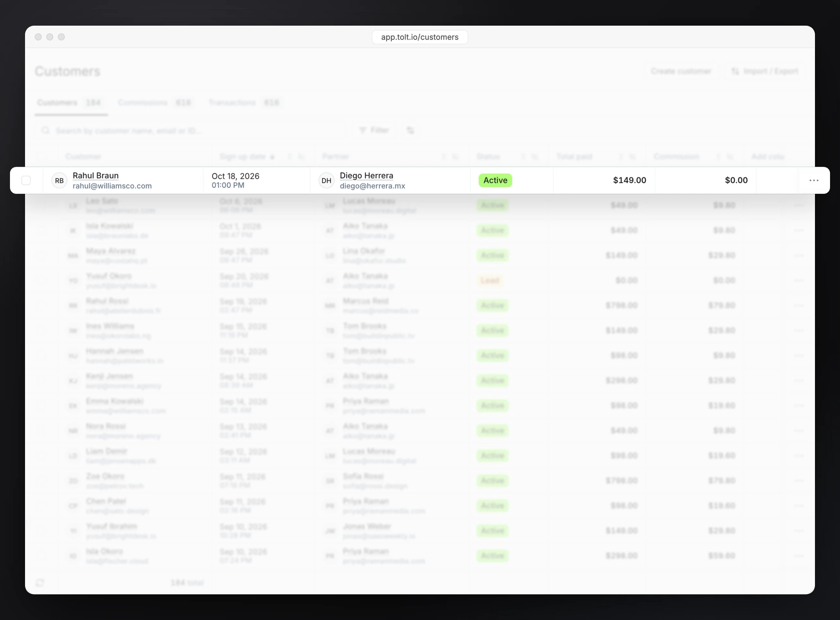Click the Create customer button
The width and height of the screenshot is (840, 620).
pyautogui.click(x=680, y=71)
